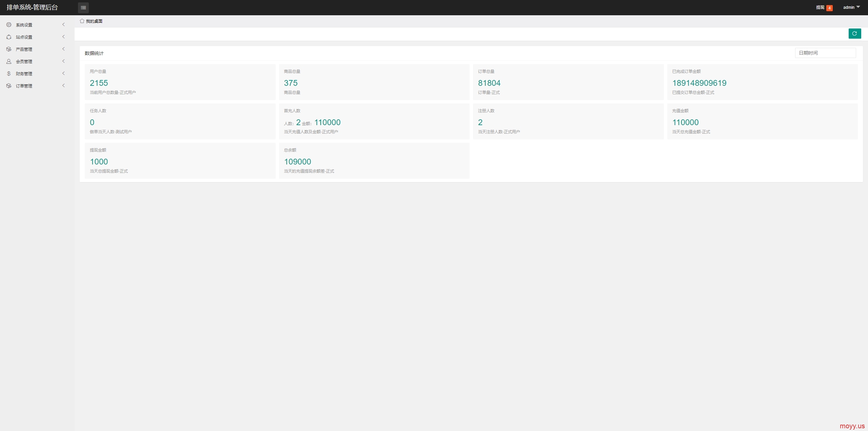Open 产品管理 menu item

37,49
